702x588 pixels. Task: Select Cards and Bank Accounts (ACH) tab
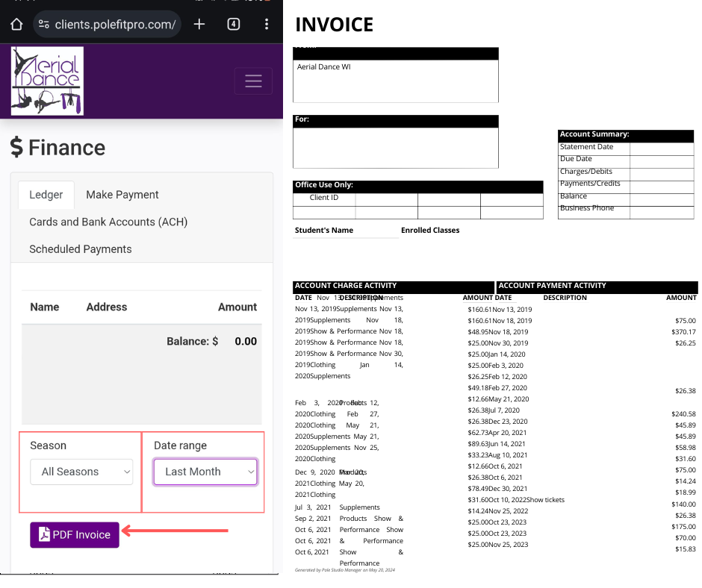tap(108, 222)
